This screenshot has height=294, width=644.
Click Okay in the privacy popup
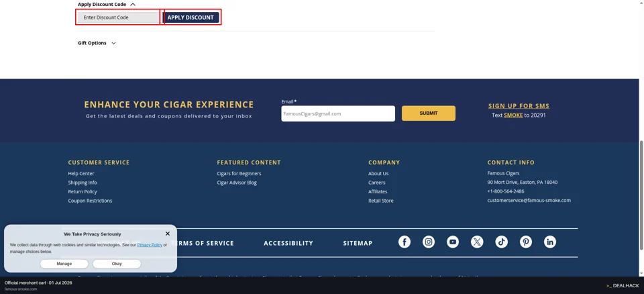pos(117,264)
